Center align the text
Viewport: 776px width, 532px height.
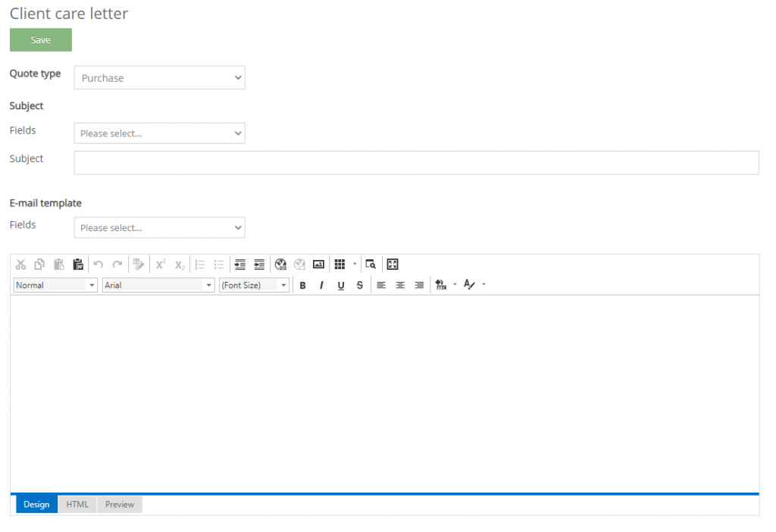tap(400, 285)
